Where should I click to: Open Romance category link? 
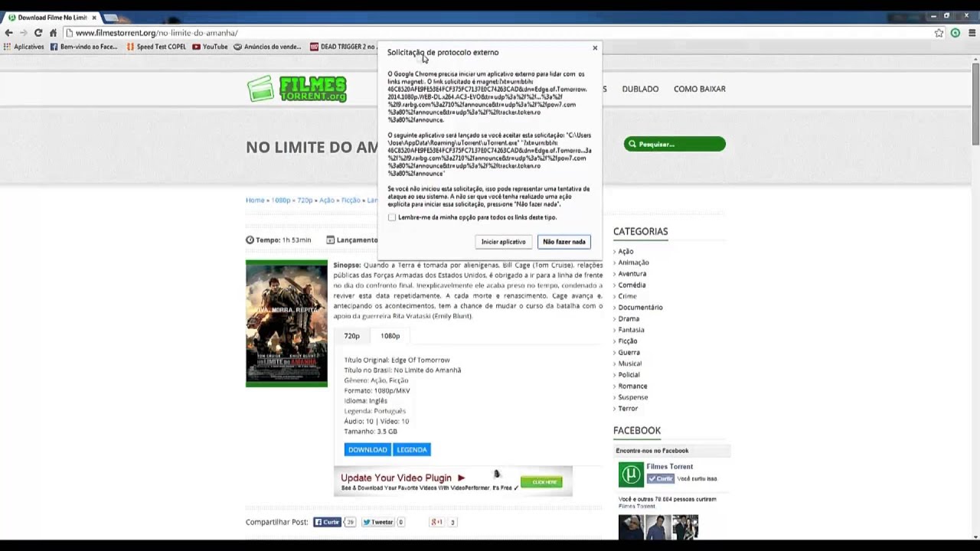click(x=632, y=386)
